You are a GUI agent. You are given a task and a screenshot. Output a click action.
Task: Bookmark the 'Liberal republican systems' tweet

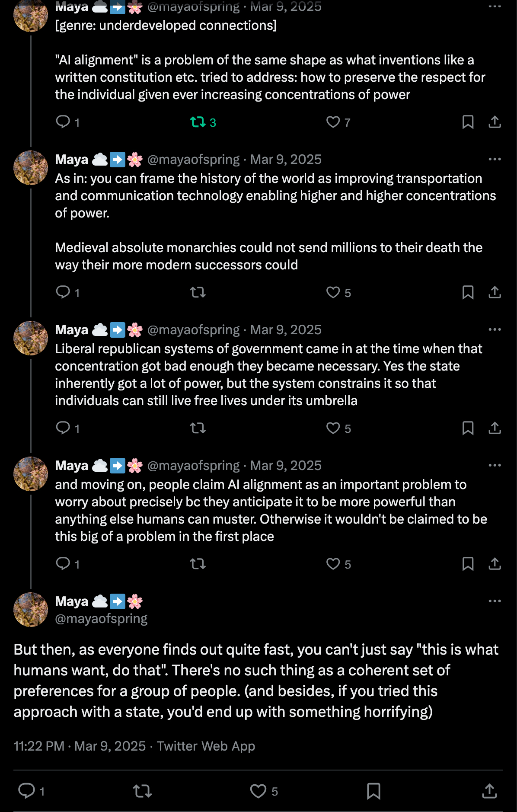pyautogui.click(x=468, y=428)
